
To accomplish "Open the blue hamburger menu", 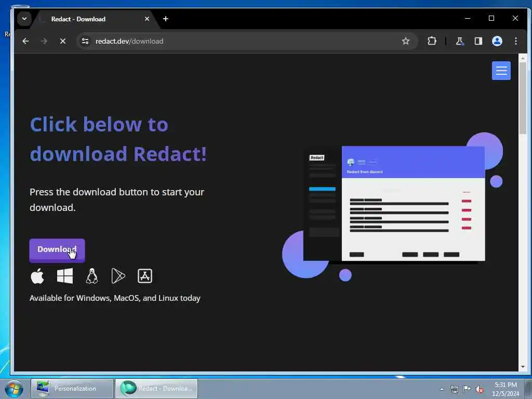I will 501,71.
